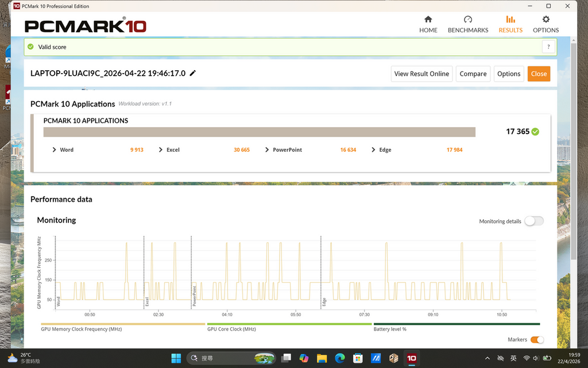Select GPU Memory Clock Frequency legend bar
The image size is (588, 368).
[x=123, y=324]
